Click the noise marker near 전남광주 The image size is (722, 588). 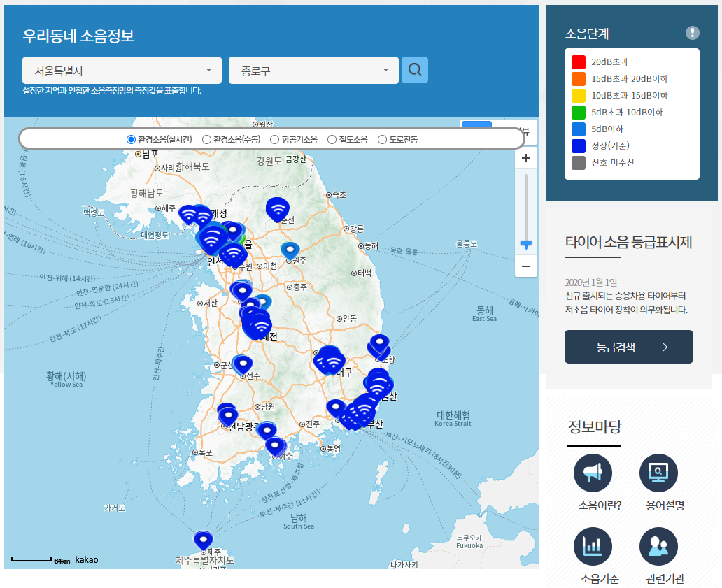coord(228,417)
